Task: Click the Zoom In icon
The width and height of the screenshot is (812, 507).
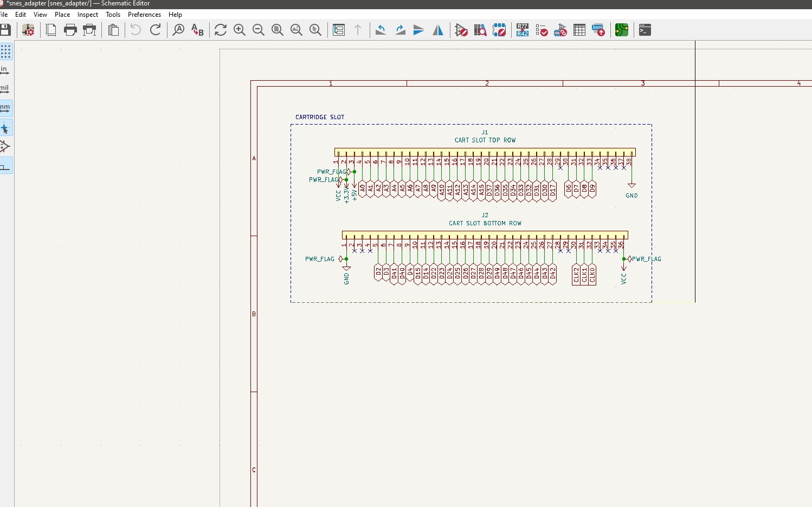Action: (x=240, y=30)
